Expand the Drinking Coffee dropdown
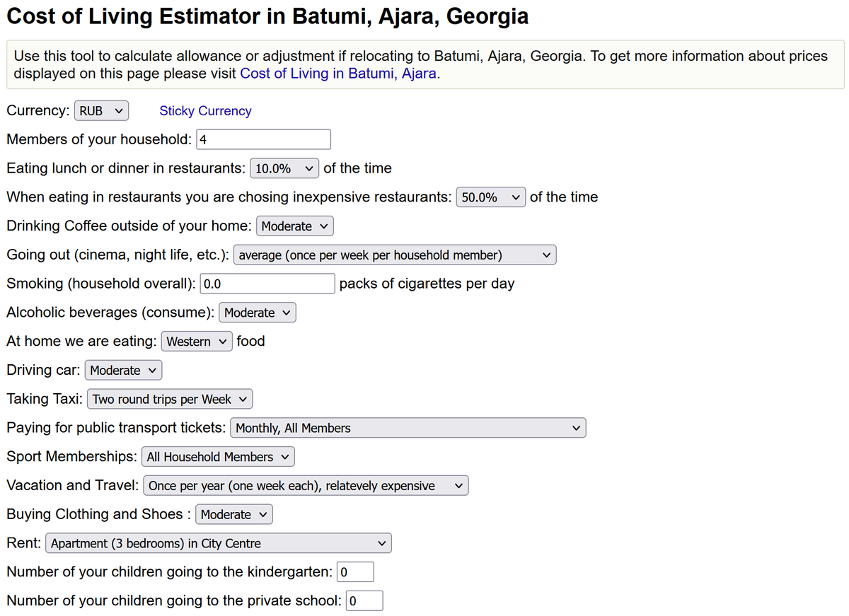 pyautogui.click(x=294, y=226)
